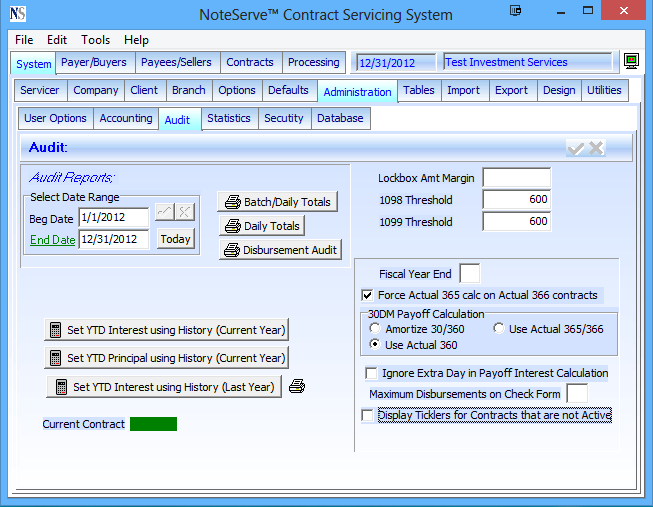This screenshot has width=653, height=507.
Task: Open the Defaults tab
Action: (288, 90)
